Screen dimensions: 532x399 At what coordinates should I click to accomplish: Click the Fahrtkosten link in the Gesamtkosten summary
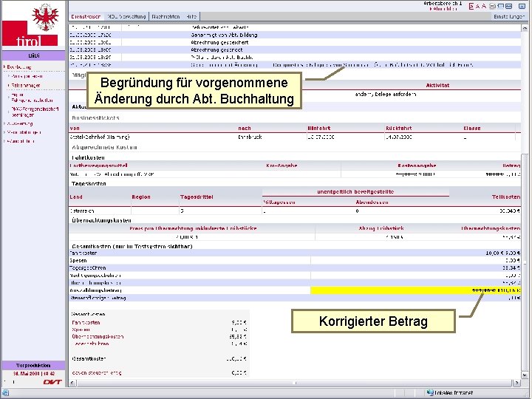click(86, 323)
